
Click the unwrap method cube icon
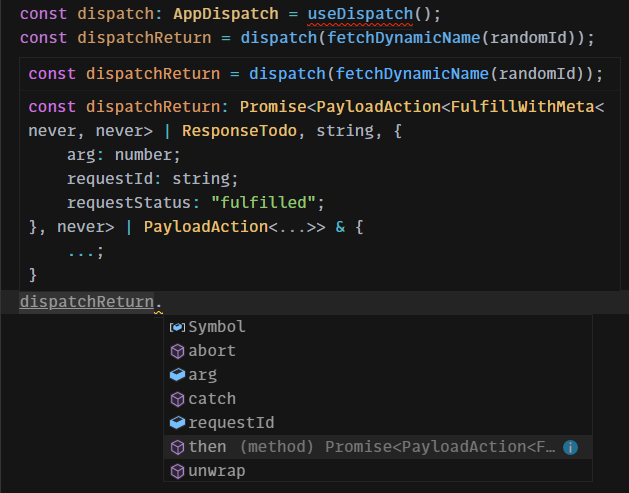177,471
